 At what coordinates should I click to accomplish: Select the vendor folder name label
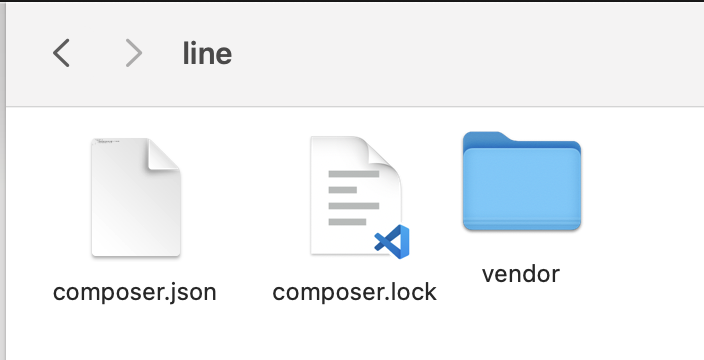coord(521,273)
